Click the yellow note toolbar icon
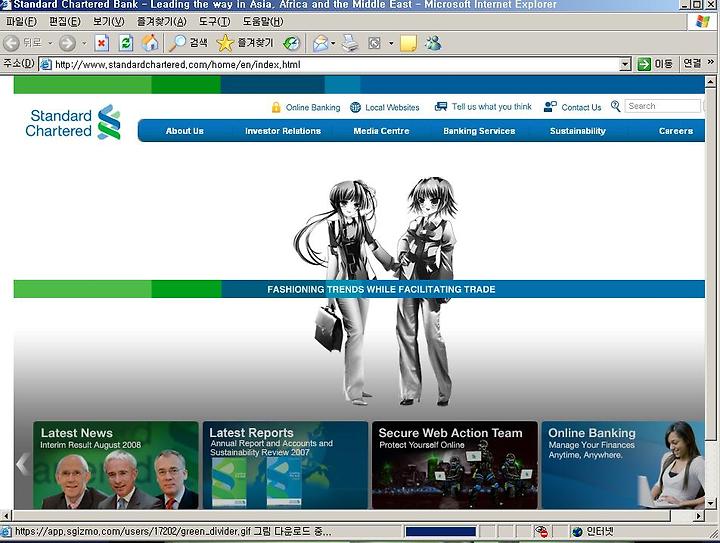The image size is (720, 543). tap(408, 43)
